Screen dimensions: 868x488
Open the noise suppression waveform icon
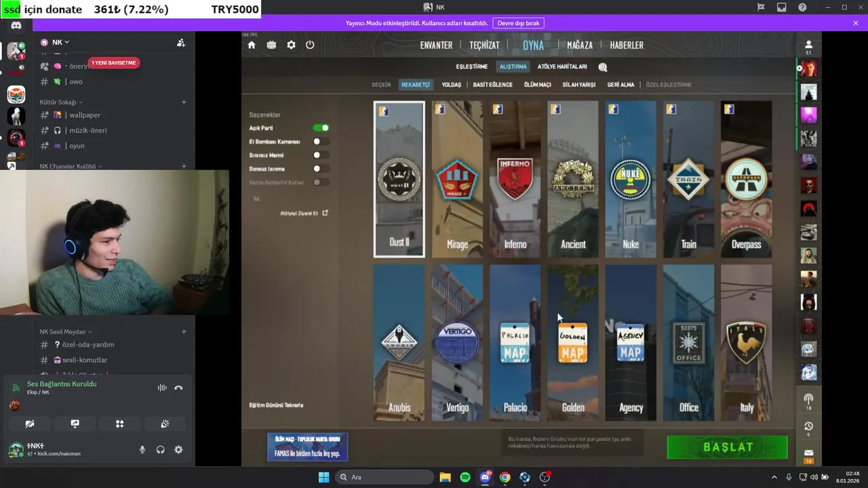(x=162, y=388)
